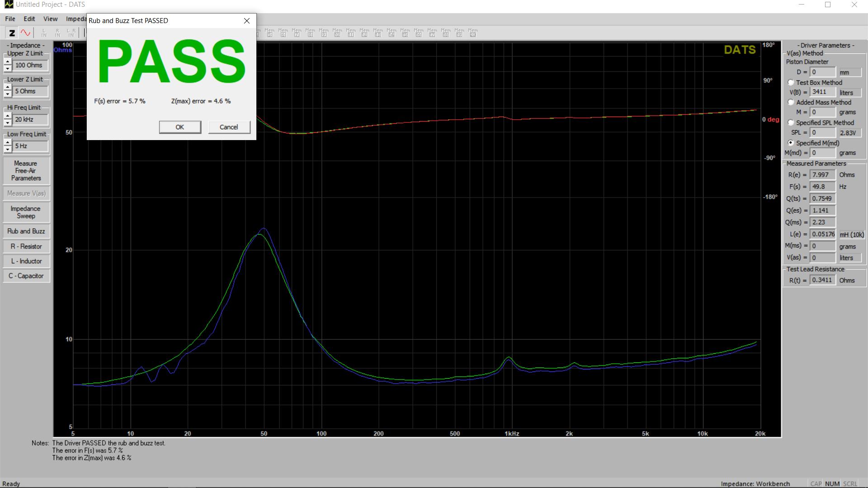The height and width of the screenshot is (488, 868).
Task: Increase the Hi Freq Limit with up arrow
Action: pyautogui.click(x=8, y=116)
